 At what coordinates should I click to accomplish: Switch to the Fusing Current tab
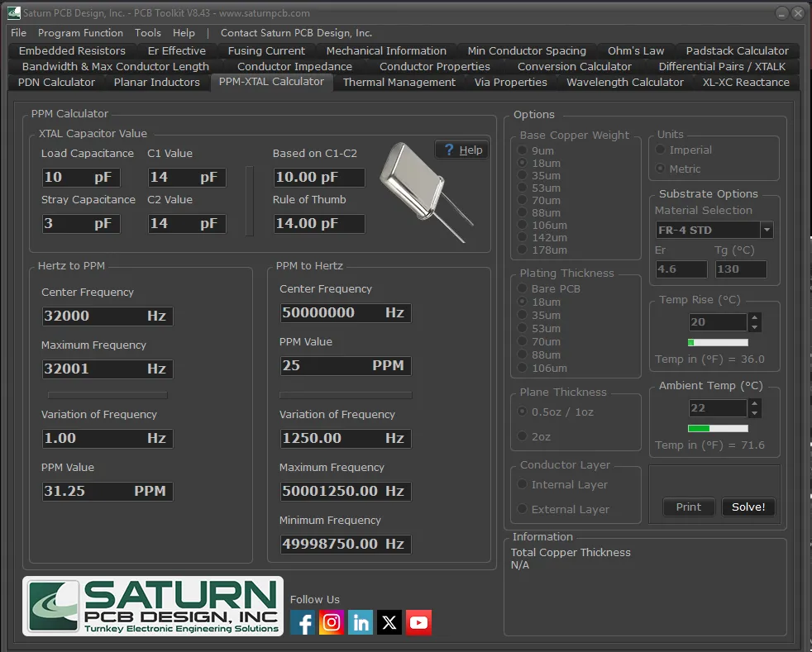pyautogui.click(x=267, y=50)
